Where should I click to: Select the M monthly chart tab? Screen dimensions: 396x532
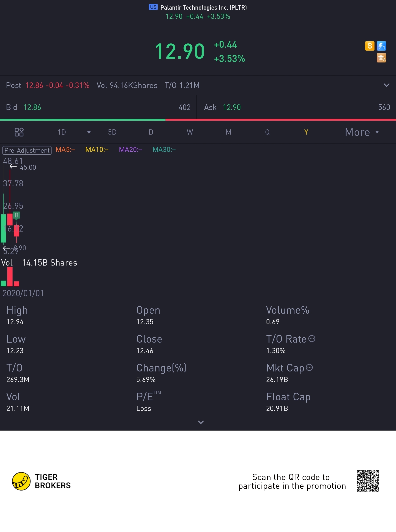[x=228, y=132]
